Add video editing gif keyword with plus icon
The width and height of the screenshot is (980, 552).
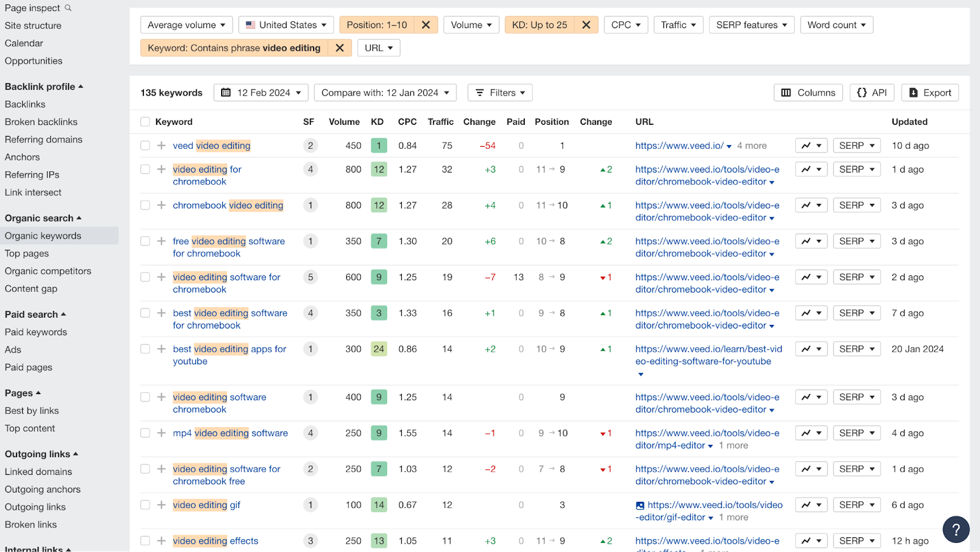coord(161,505)
